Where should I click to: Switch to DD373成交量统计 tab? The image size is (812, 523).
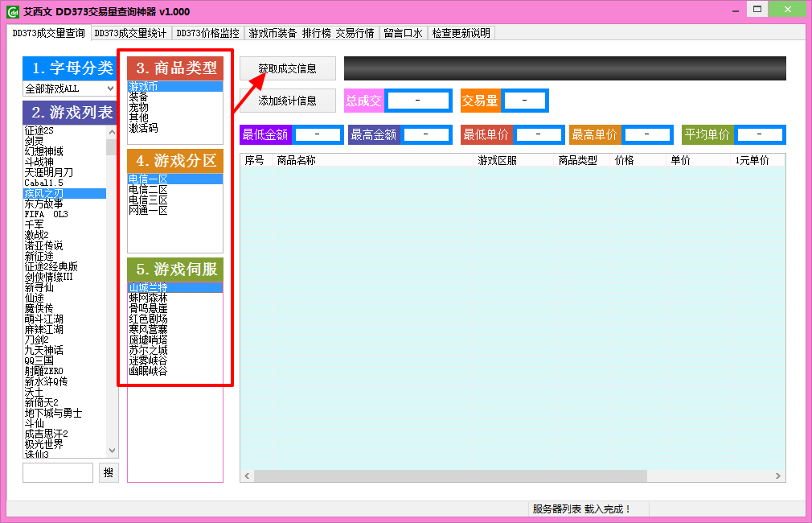coord(130,33)
